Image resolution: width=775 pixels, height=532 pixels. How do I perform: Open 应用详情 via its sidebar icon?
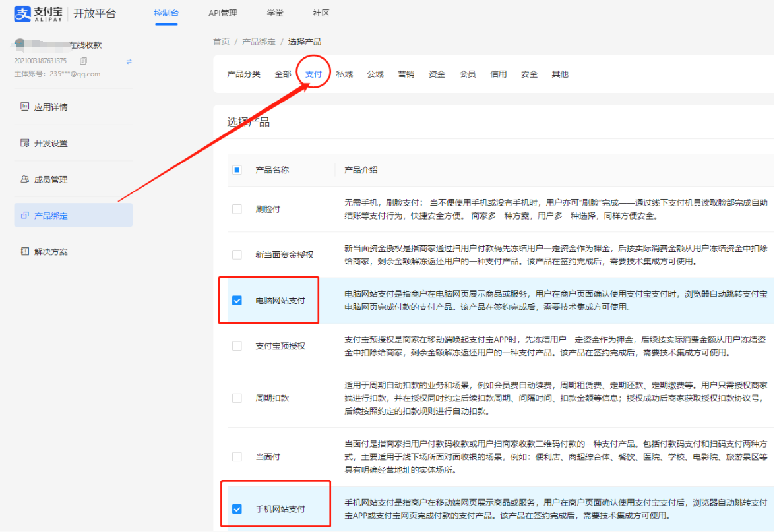(x=24, y=107)
